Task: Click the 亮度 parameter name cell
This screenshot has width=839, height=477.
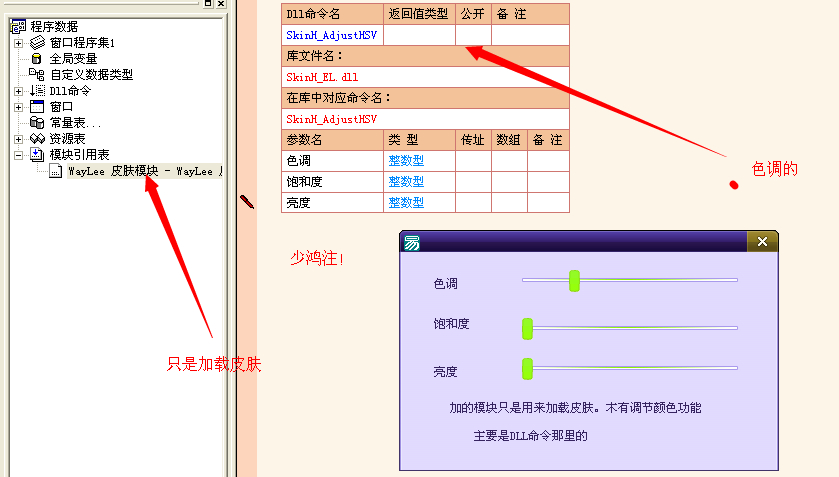Action: point(332,202)
